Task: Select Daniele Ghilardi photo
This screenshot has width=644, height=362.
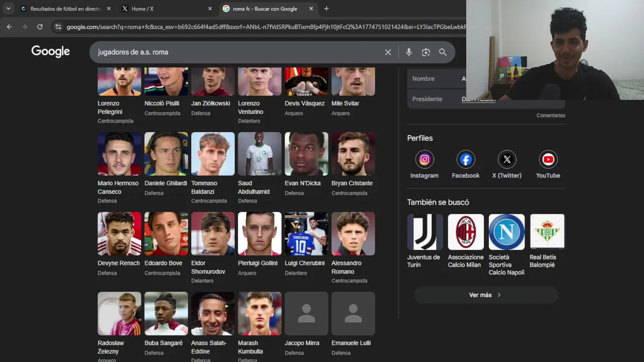Action: pyautogui.click(x=166, y=154)
